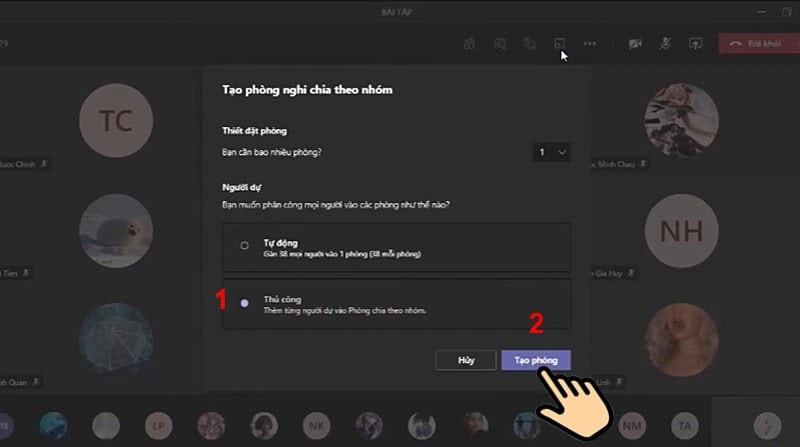Open the participants panel icon
This screenshot has width=800, height=447.
[x=469, y=44]
